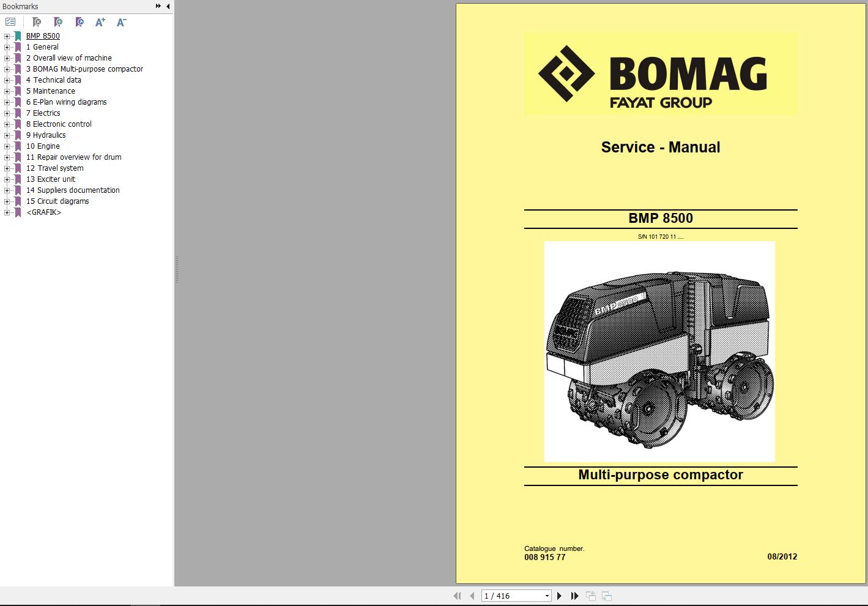This screenshot has width=868, height=606.
Task: Open the bookmarks options menu icon
Action: point(10,21)
